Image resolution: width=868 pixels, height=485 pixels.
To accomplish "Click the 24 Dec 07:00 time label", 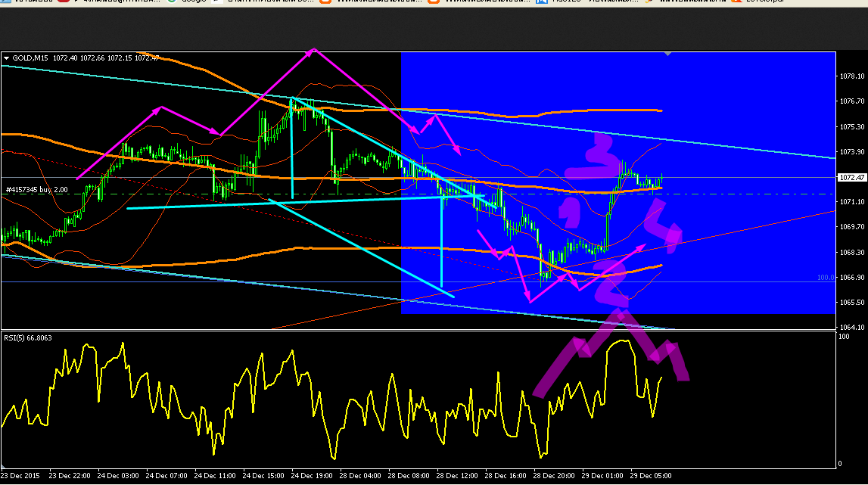I will click(166, 476).
